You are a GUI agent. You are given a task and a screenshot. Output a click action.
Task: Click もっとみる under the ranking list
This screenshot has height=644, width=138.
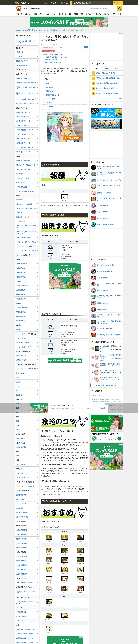point(118,98)
